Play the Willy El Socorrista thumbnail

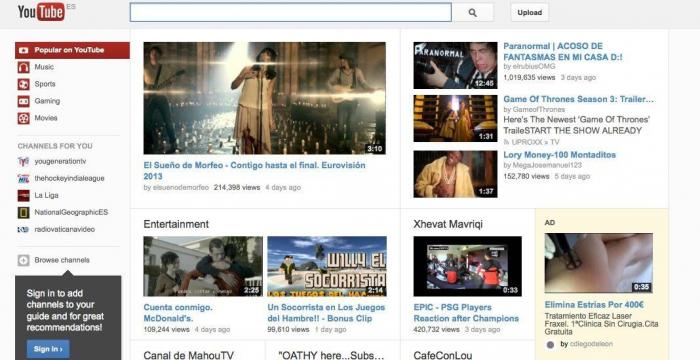pyautogui.click(x=327, y=266)
